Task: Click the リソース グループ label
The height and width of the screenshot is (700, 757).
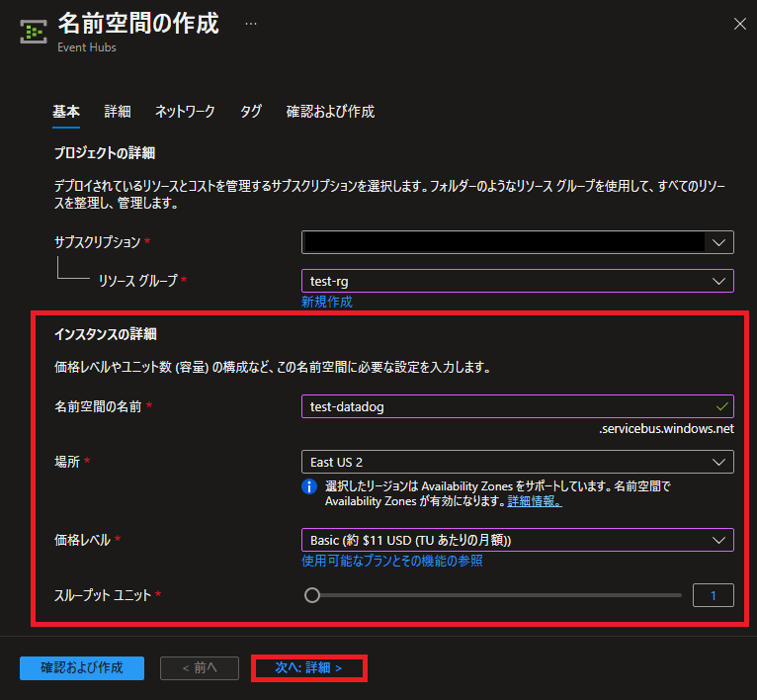Action: pos(138,281)
